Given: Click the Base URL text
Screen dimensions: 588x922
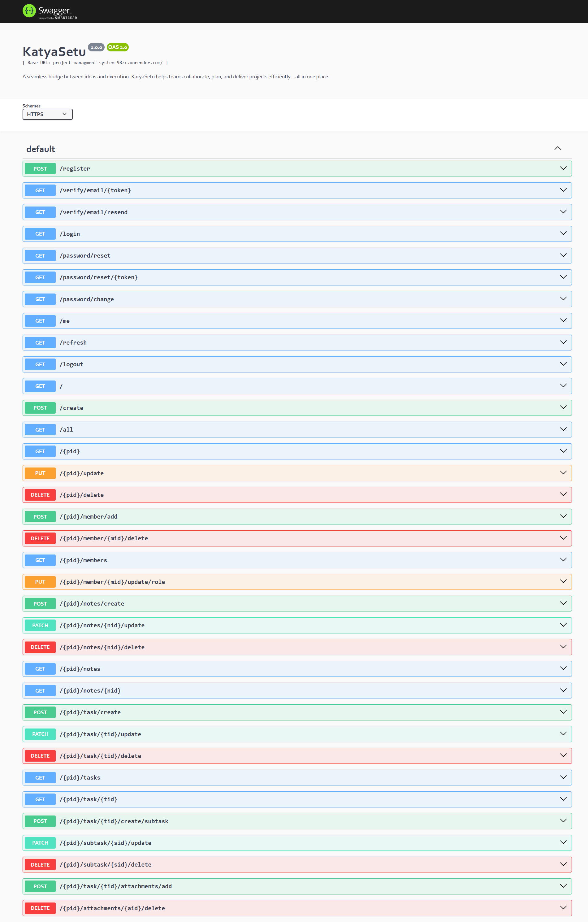Looking at the screenshot, I should point(95,63).
